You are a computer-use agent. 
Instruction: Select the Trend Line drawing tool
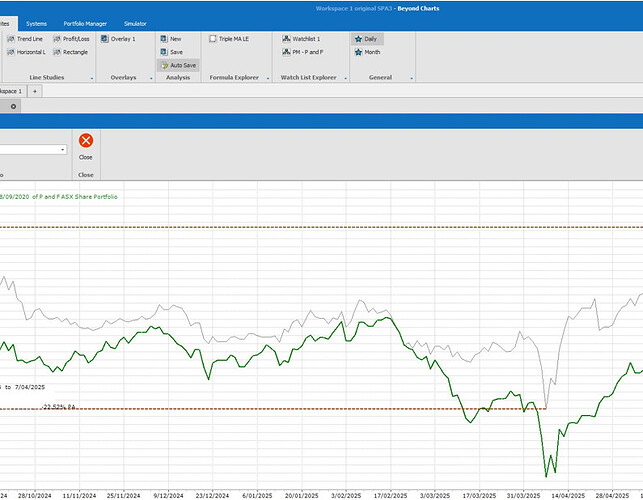25,39
